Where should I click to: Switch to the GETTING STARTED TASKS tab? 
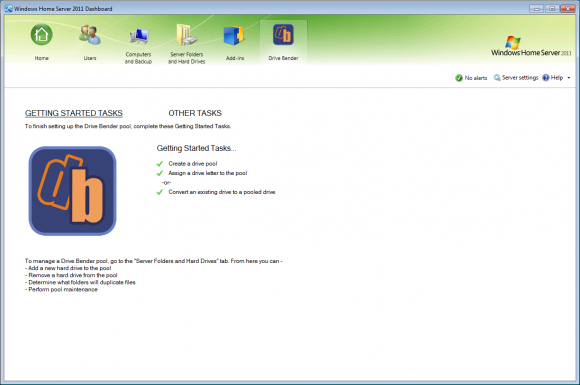(x=74, y=113)
